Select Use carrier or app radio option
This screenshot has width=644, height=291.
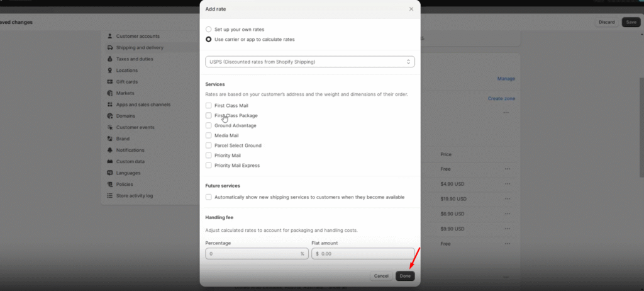(x=209, y=40)
